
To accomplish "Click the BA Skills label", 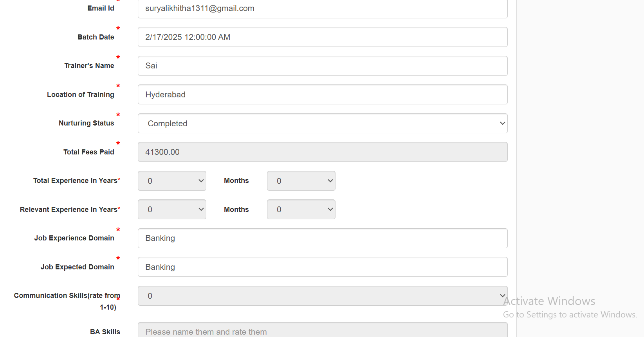I will pyautogui.click(x=105, y=332).
